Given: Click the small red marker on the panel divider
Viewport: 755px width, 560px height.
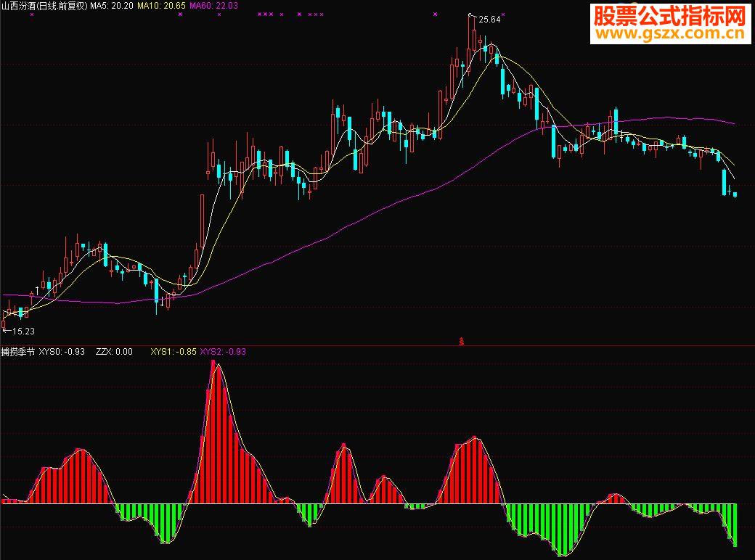Looking at the screenshot, I should [461, 341].
